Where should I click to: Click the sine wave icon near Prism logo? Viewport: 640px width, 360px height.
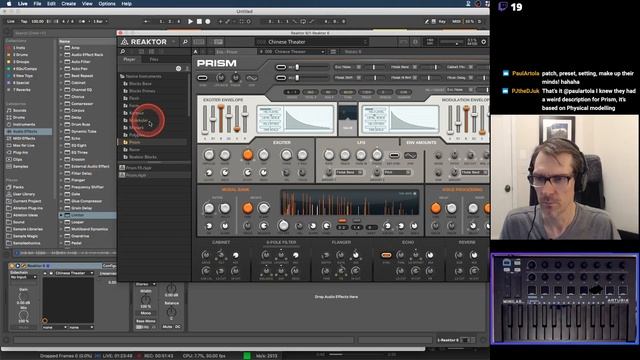252,78
